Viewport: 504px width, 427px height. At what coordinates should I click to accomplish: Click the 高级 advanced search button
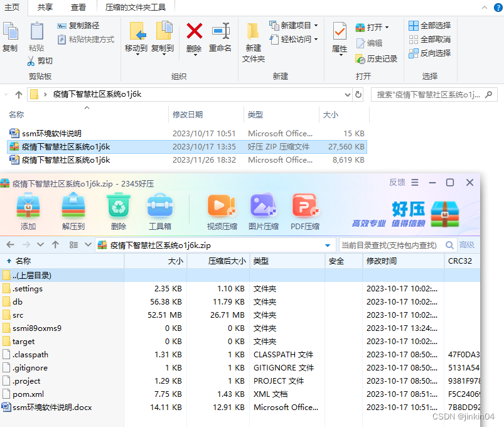coord(467,245)
